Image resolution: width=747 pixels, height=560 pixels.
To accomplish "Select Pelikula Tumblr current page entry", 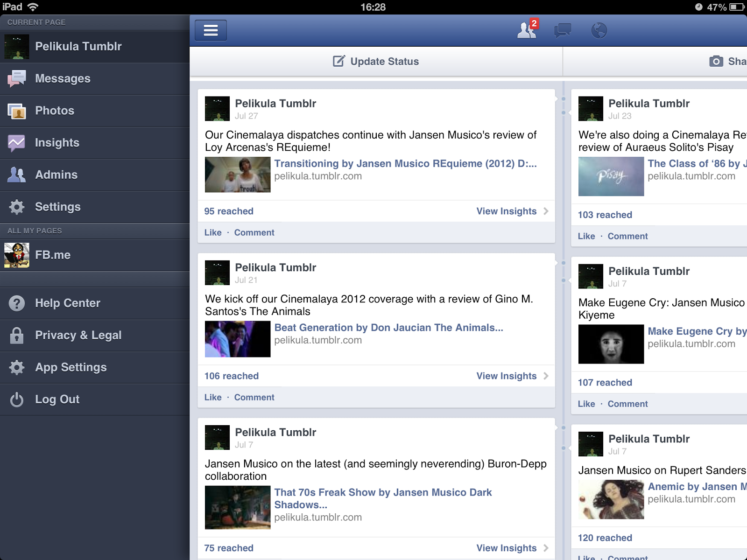I will click(95, 47).
